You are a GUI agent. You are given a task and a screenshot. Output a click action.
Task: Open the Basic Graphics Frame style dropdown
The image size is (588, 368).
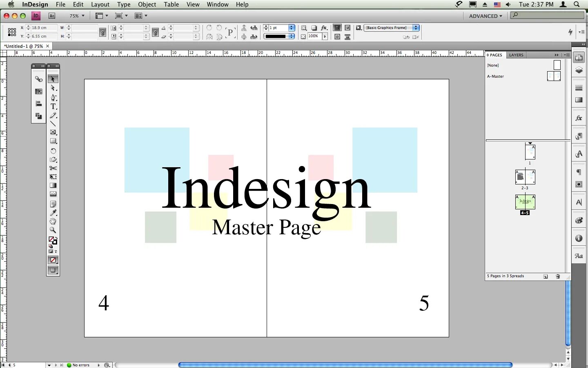point(392,28)
